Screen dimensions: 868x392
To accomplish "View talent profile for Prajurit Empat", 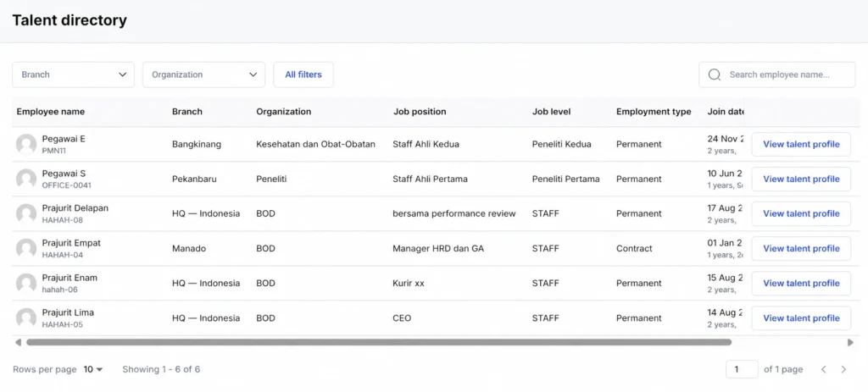I will pyautogui.click(x=801, y=249).
